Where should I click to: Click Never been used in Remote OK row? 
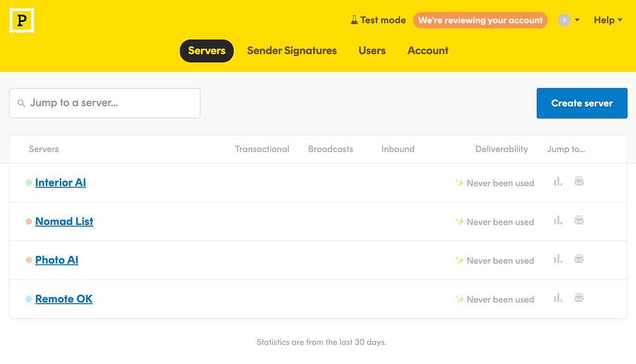point(500,300)
